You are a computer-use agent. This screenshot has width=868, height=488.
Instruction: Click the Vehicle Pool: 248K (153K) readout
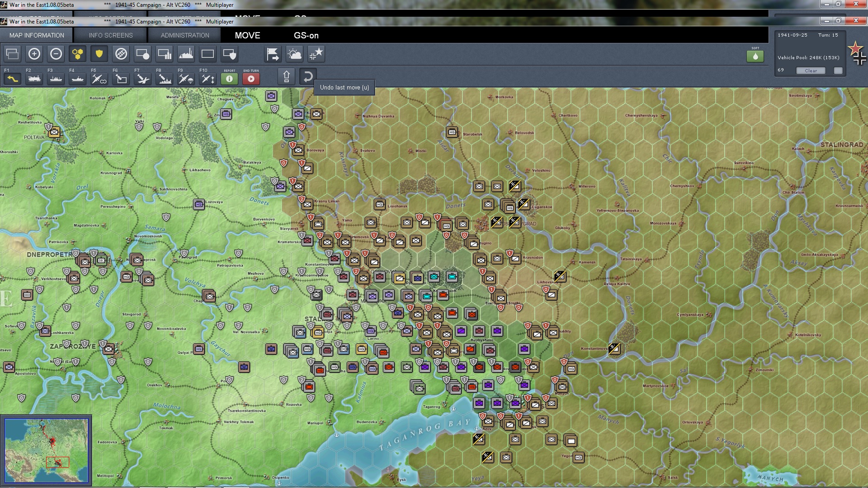pos(808,58)
